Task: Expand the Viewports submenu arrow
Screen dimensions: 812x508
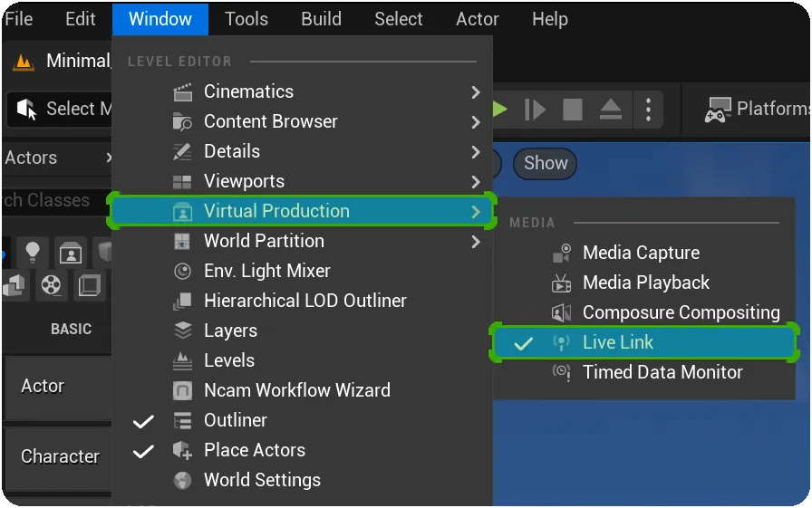Action: tap(476, 182)
